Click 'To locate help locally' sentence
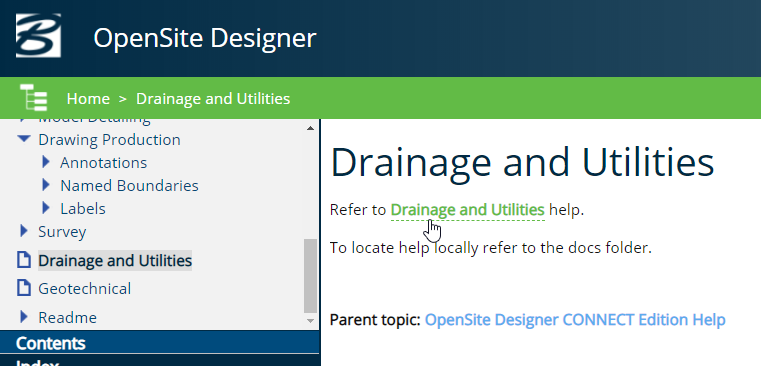The image size is (761, 366). coord(491,248)
